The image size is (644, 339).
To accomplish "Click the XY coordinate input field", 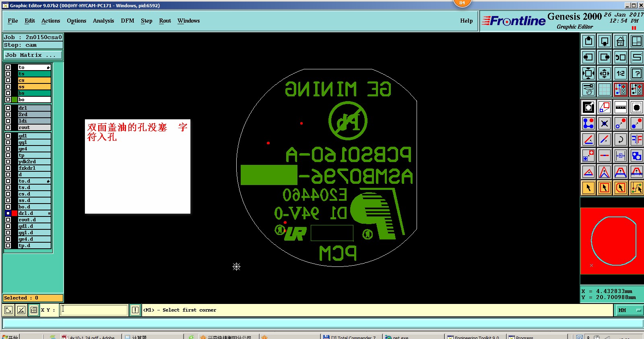I will [x=94, y=310].
